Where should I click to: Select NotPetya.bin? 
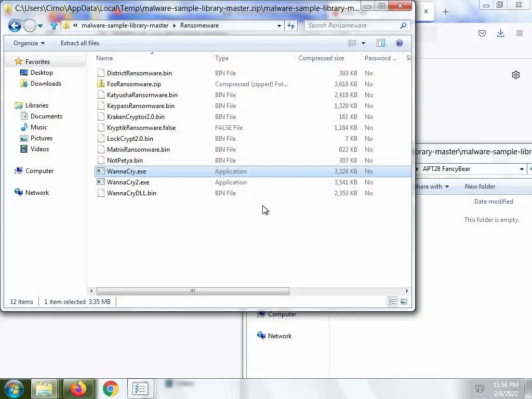coord(125,160)
